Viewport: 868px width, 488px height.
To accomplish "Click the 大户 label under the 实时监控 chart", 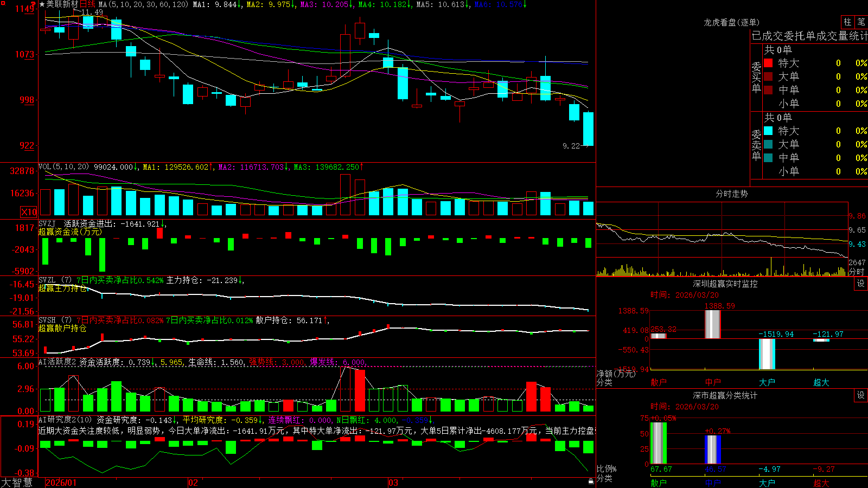I will click(767, 382).
